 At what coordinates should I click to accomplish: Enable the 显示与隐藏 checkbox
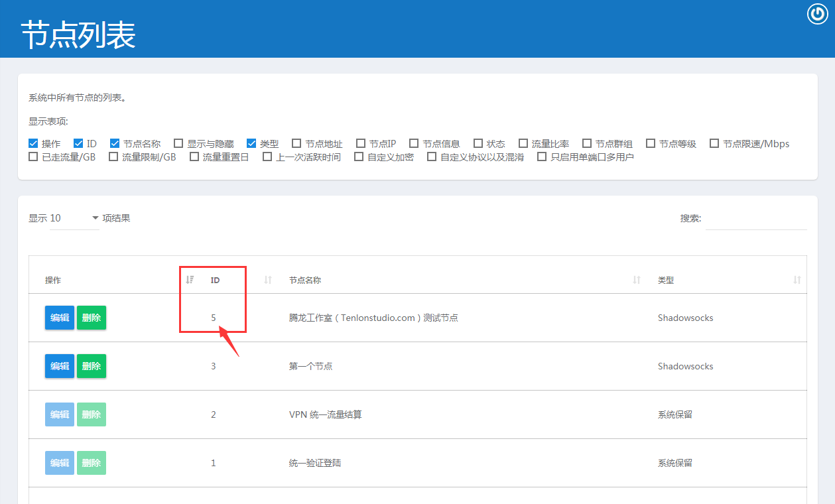point(178,143)
